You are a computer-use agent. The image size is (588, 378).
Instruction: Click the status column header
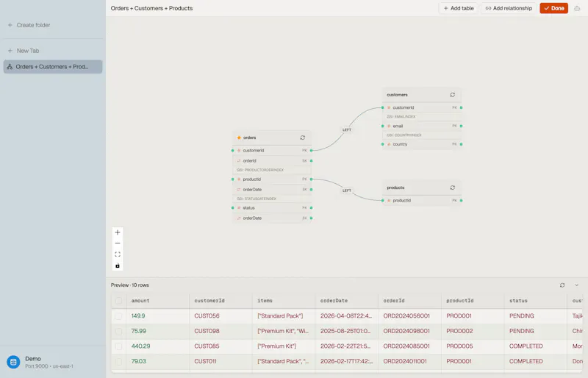(536, 301)
